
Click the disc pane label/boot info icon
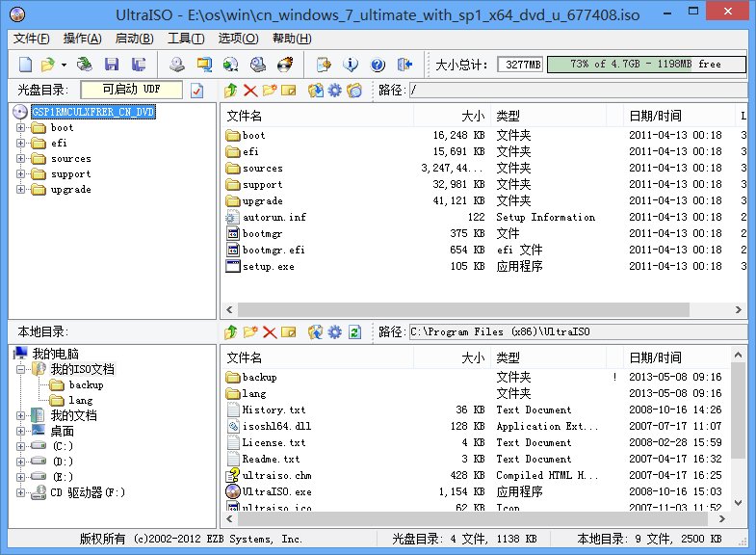point(353,91)
